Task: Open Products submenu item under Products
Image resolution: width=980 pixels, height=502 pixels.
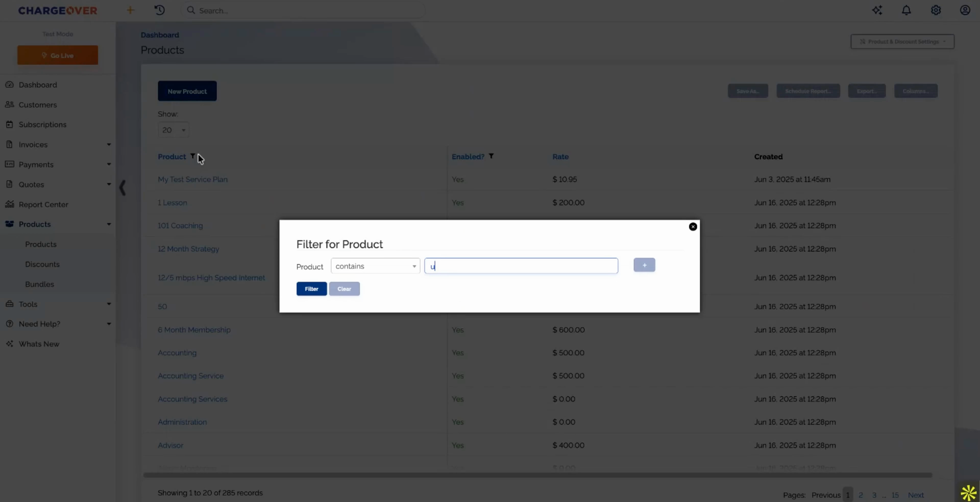Action: point(41,244)
